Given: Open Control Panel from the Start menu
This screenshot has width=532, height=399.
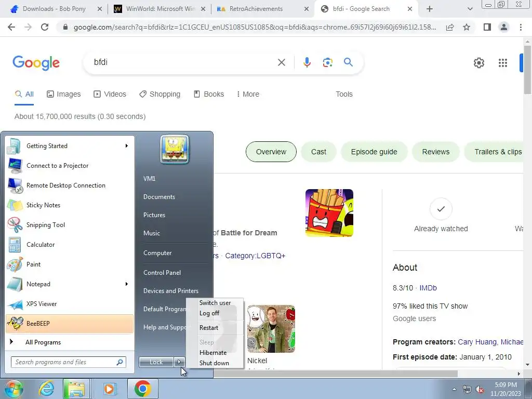Looking at the screenshot, I should pos(162,272).
